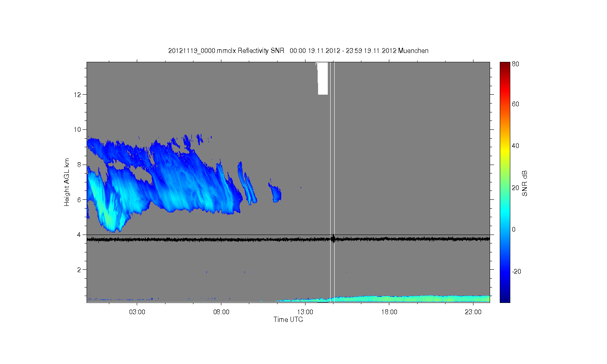The image size is (607, 364).
Task: Click the 18:00 time tick label
Action: pos(389,312)
